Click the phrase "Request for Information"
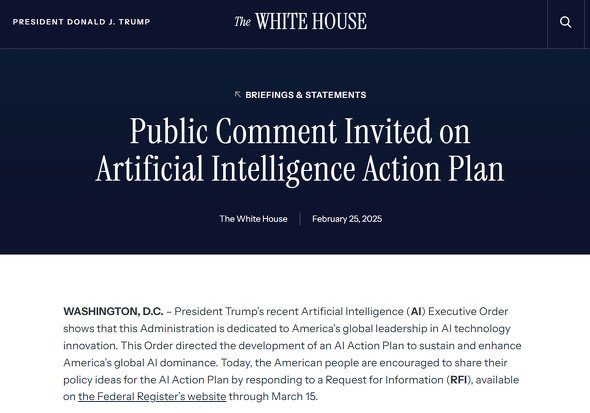The image size is (590, 413). pyautogui.click(x=384, y=380)
